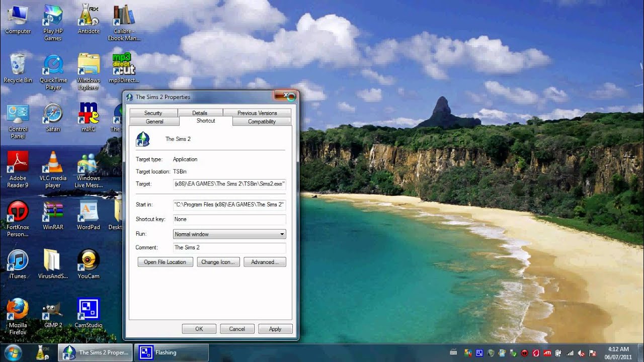Click the Open File Location button

(x=165, y=262)
